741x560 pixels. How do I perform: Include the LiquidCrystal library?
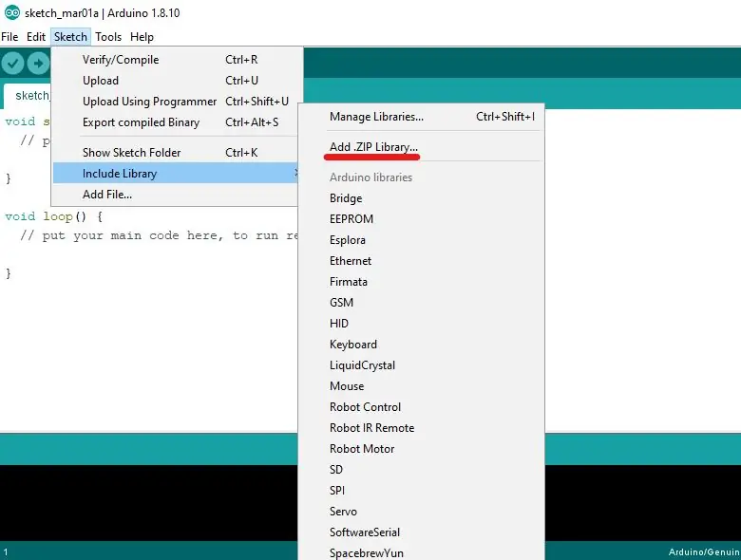click(422, 365)
